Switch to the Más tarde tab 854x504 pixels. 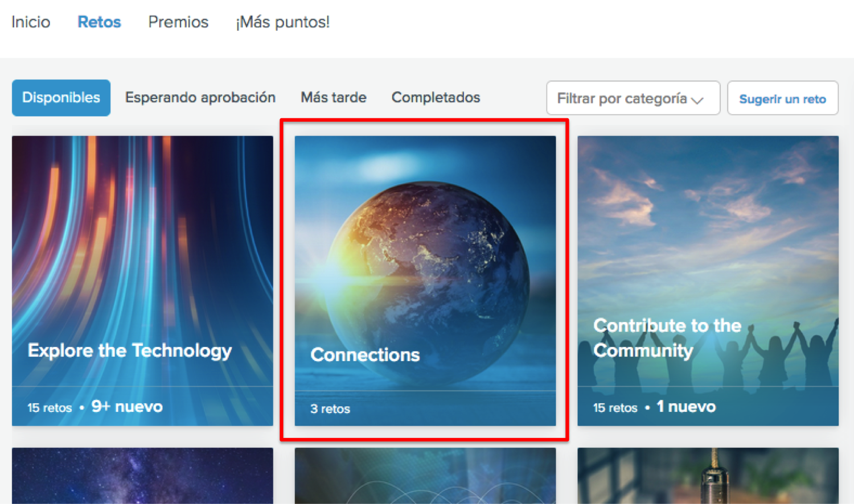coord(333,98)
